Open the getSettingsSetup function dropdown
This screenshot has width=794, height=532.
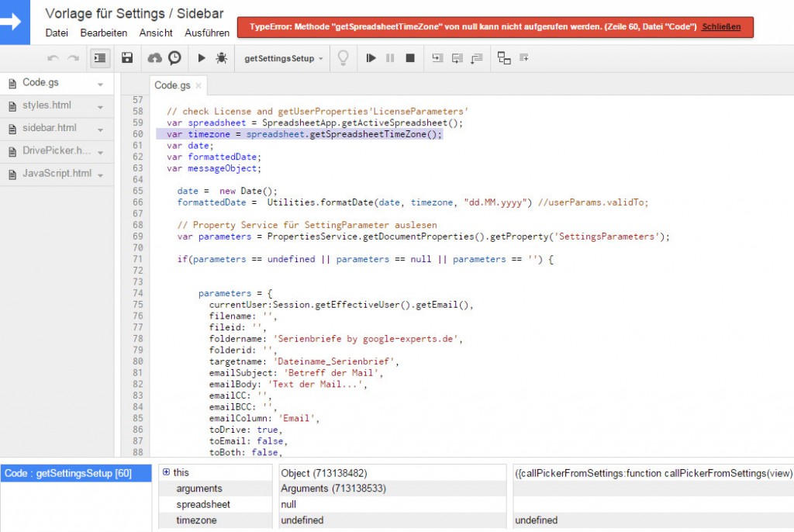283,57
